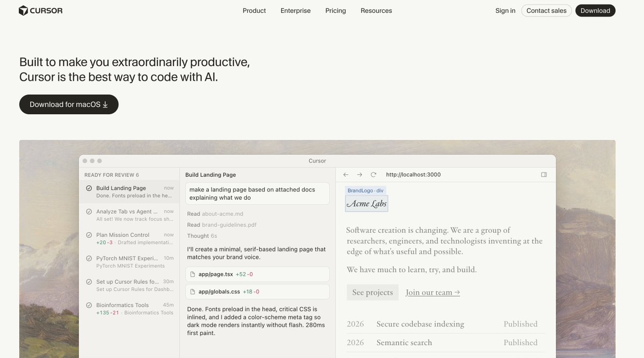This screenshot has width=644, height=358.
Task: Click the http://localhost:3000 address field
Action: (413, 174)
